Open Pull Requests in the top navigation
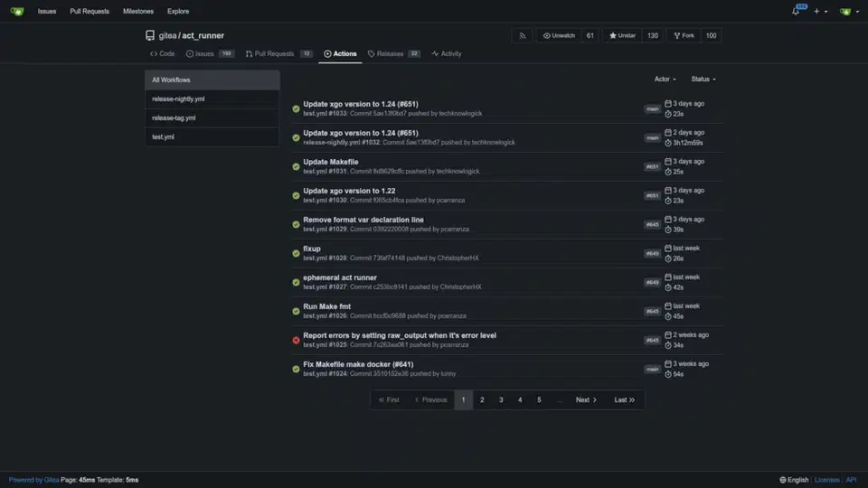This screenshot has width=868, height=488. (90, 11)
